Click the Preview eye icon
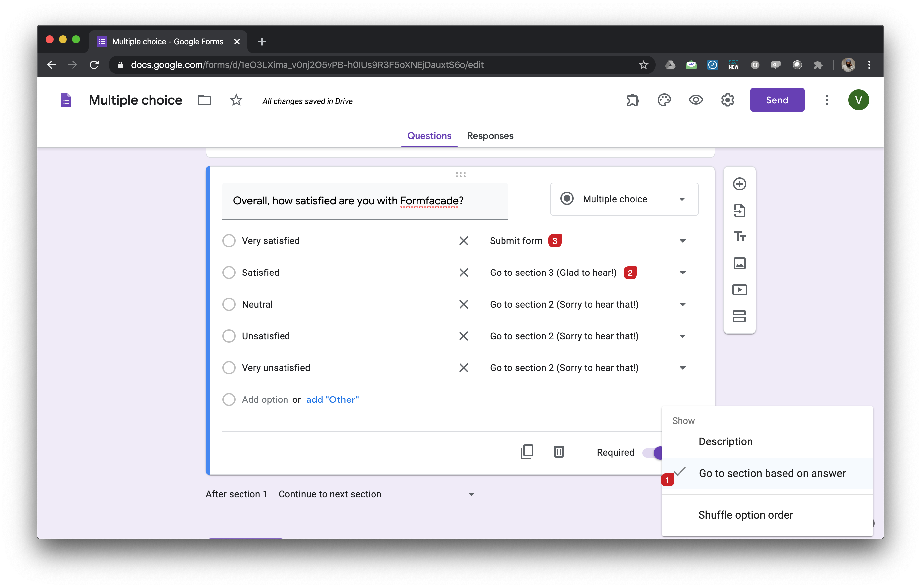The image size is (921, 588). click(696, 100)
